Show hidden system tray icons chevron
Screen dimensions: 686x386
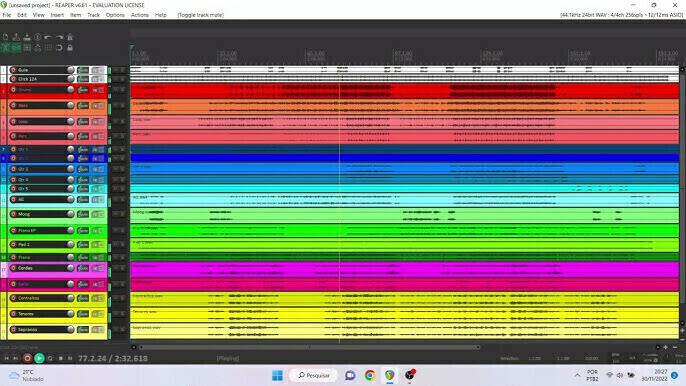coord(577,375)
